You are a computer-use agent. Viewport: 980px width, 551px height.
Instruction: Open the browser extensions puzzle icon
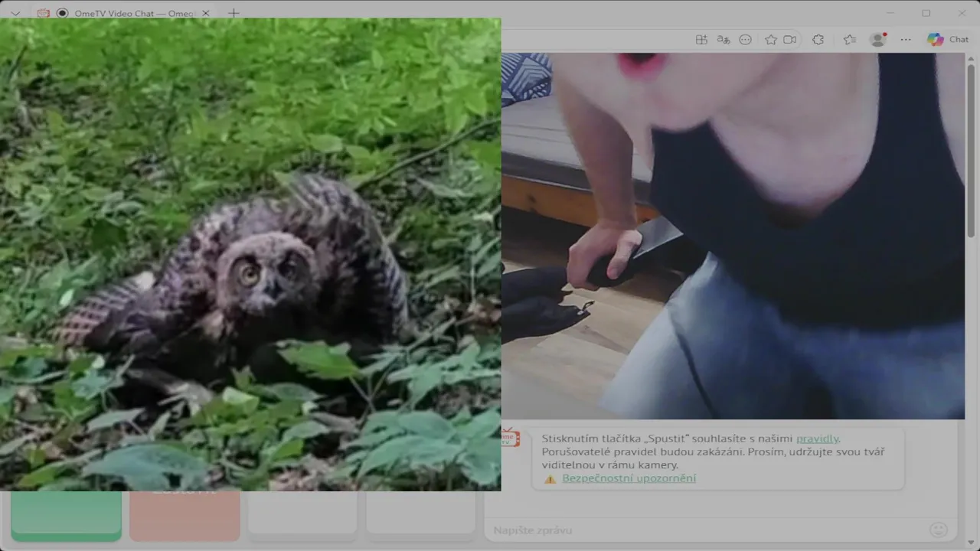pyautogui.click(x=818, y=40)
